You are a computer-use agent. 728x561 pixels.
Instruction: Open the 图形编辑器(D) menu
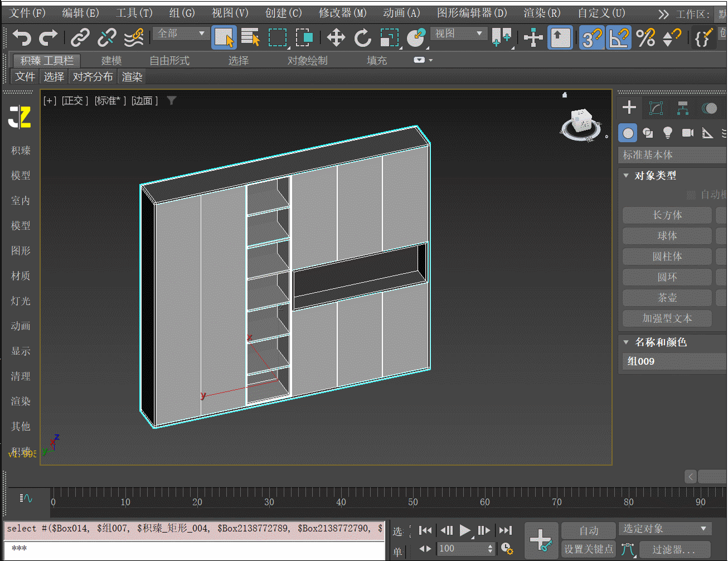[x=472, y=13]
